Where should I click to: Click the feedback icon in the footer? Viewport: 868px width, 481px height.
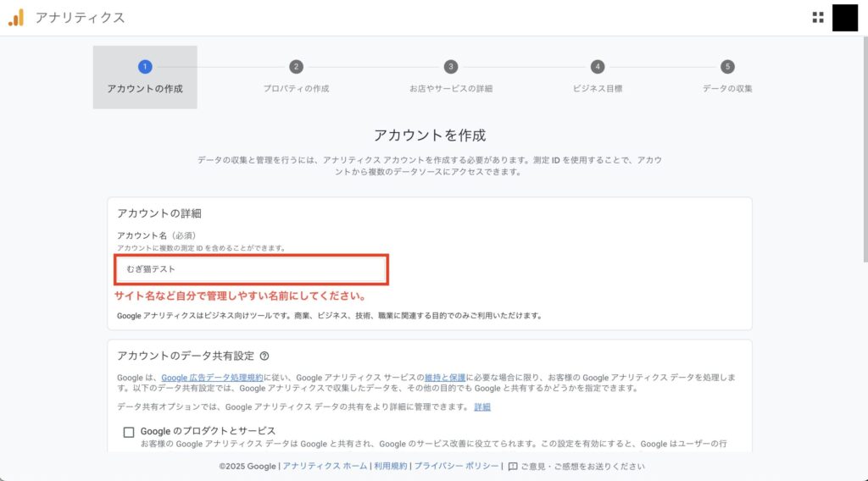(513, 467)
